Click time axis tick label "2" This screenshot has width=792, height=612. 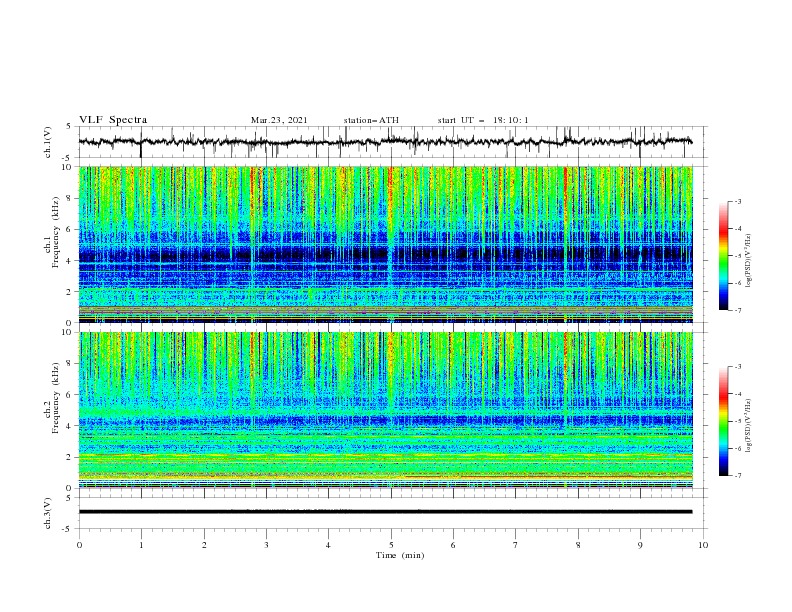(204, 545)
